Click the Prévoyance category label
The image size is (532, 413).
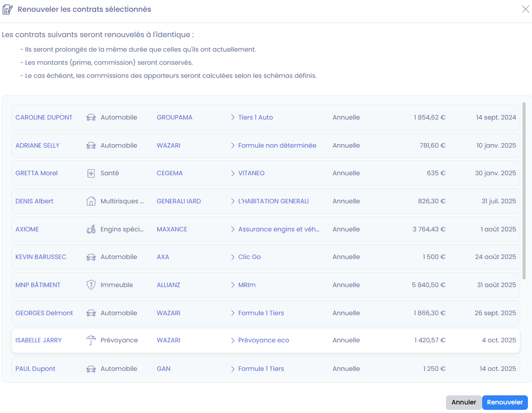tap(119, 341)
